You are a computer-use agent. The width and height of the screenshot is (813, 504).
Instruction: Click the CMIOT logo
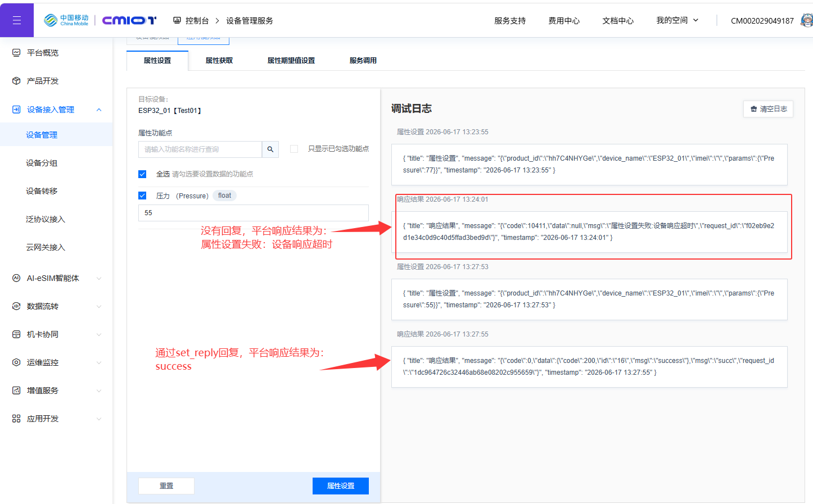pos(129,20)
